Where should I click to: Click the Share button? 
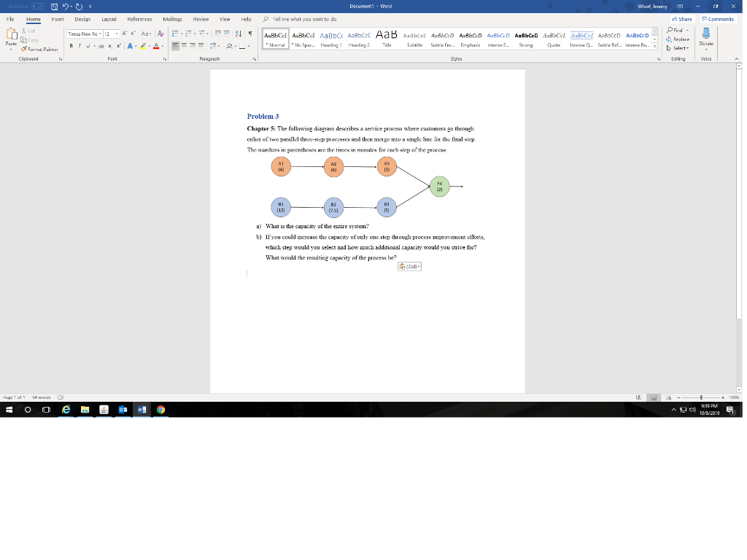(681, 18)
